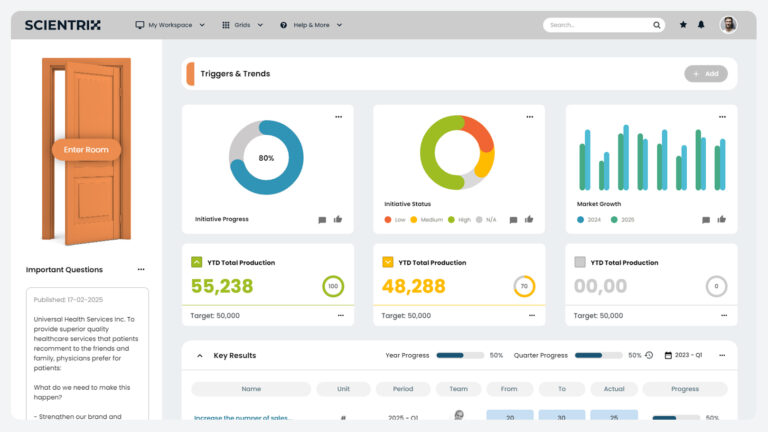Click the search magnifier icon
Image resolution: width=768 pixels, height=432 pixels.
coord(657,25)
